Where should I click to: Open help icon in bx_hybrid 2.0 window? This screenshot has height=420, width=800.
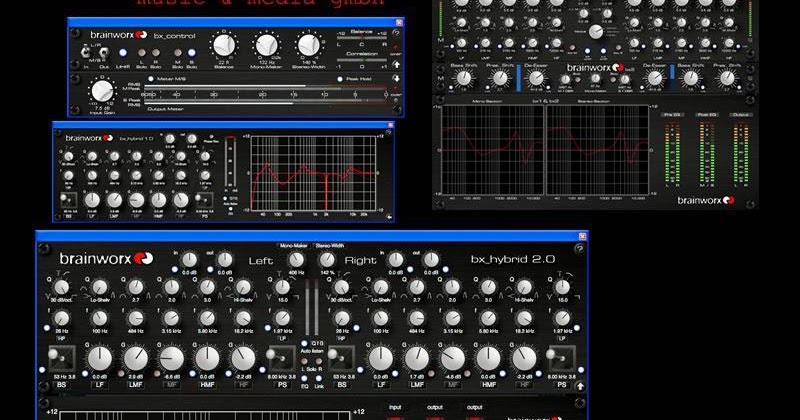point(579,249)
